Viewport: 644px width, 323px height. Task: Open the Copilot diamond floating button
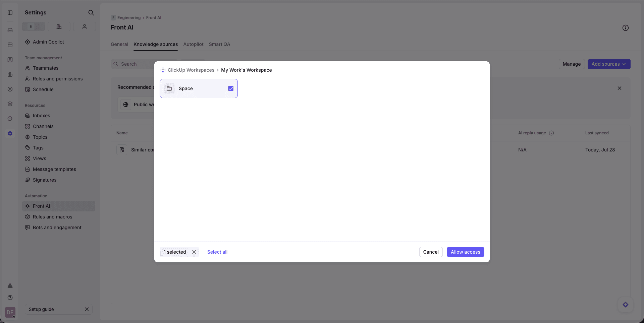626,305
